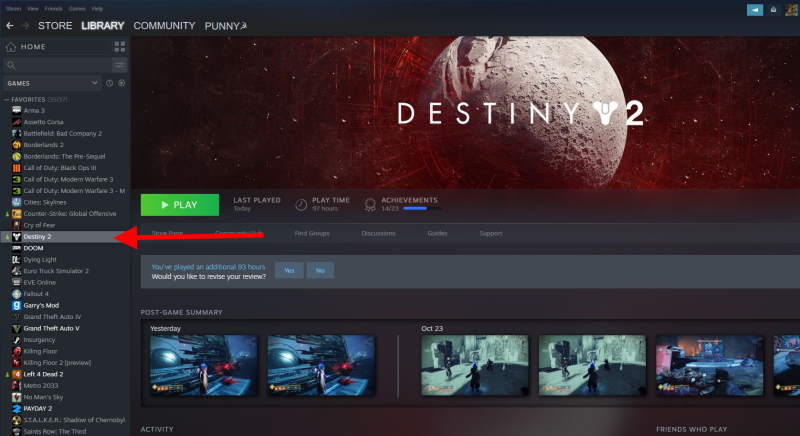Collapse the FAVORITES category

pyautogui.click(x=7, y=99)
